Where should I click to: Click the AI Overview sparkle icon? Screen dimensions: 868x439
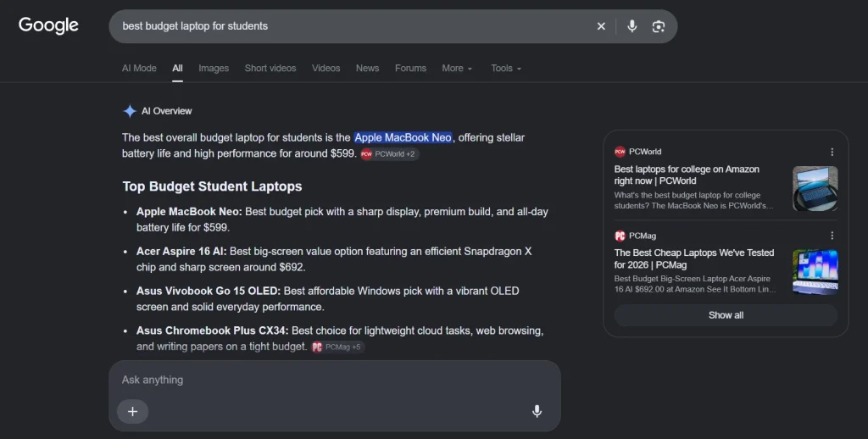(130, 111)
